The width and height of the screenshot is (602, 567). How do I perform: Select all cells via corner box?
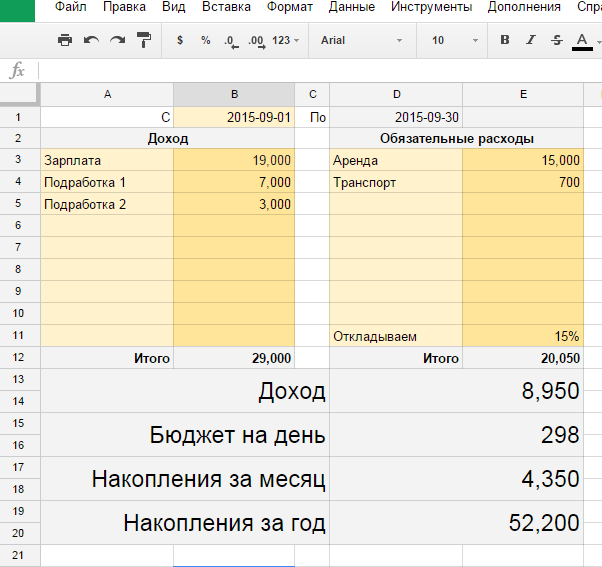pyautogui.click(x=20, y=94)
